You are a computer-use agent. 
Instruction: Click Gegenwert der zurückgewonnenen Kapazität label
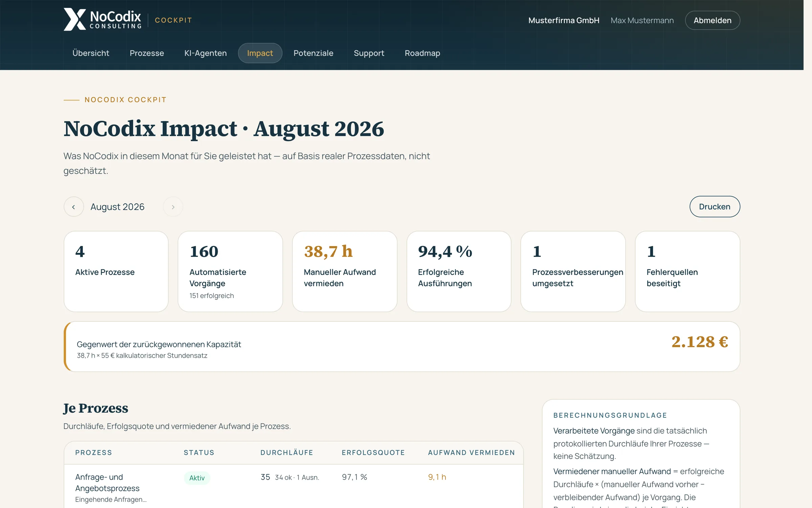[x=159, y=344]
